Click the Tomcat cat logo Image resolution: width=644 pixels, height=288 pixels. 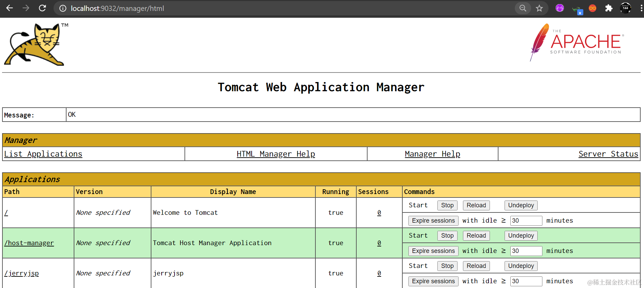35,44
